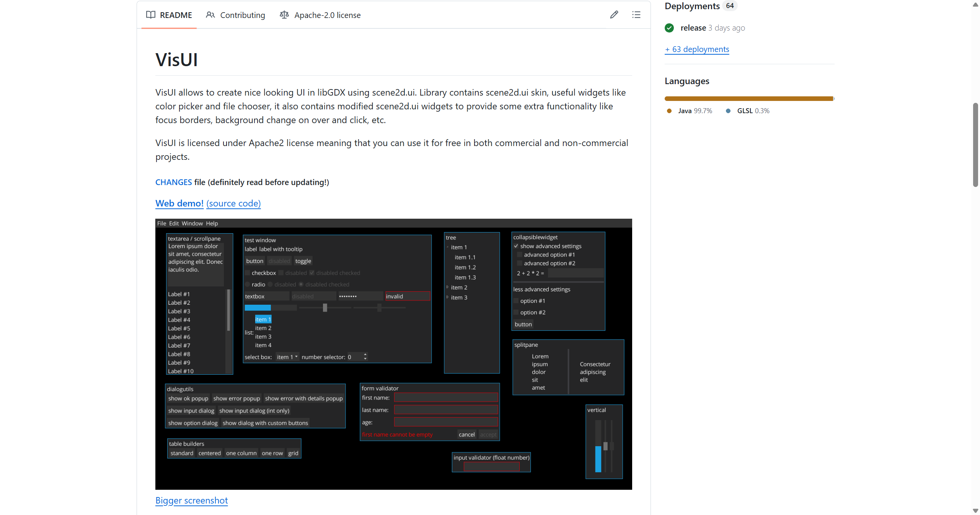Screen dimensions: 980x515
Task: Toggle the show advanced settings checkbox
Action: (x=516, y=246)
